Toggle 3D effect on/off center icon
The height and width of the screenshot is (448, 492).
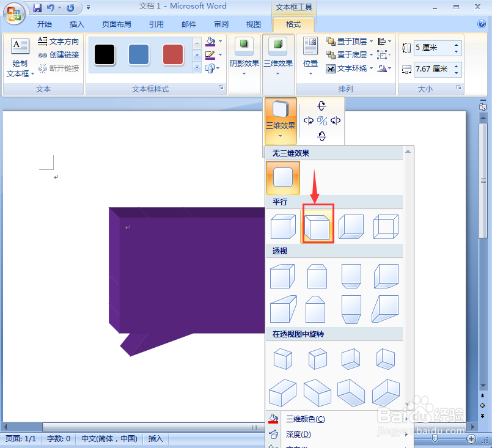[322, 120]
